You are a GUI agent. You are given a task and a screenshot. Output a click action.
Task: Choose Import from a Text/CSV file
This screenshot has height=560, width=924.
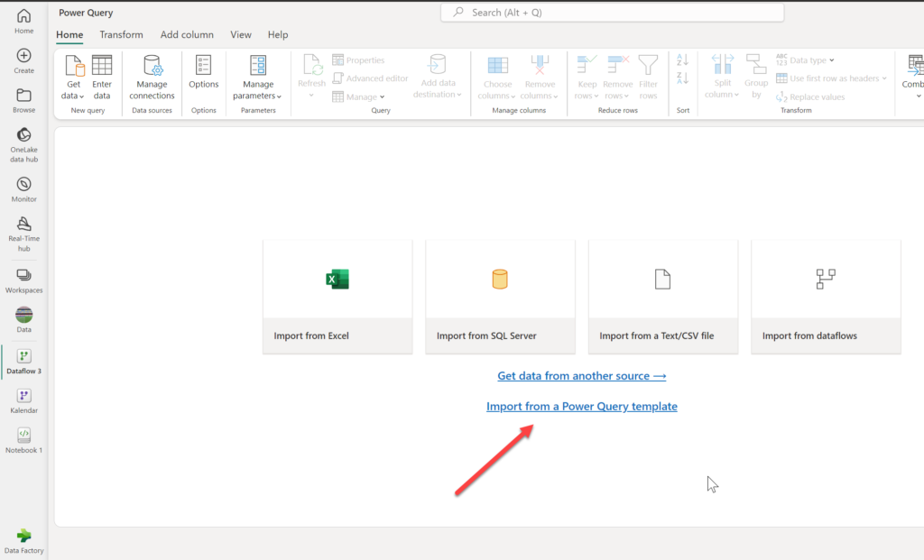(x=663, y=297)
